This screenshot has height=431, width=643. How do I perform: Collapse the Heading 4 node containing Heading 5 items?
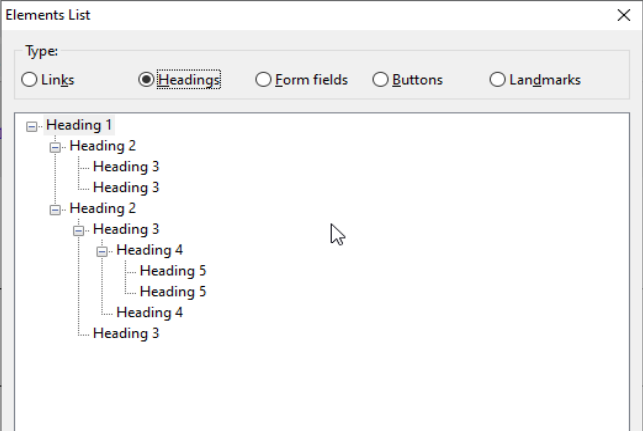click(x=102, y=251)
